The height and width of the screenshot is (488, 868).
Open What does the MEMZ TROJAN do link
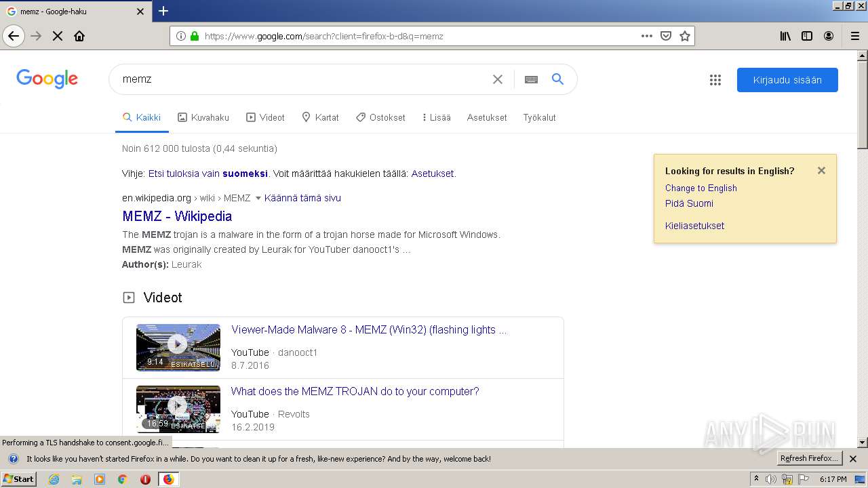[x=355, y=392]
